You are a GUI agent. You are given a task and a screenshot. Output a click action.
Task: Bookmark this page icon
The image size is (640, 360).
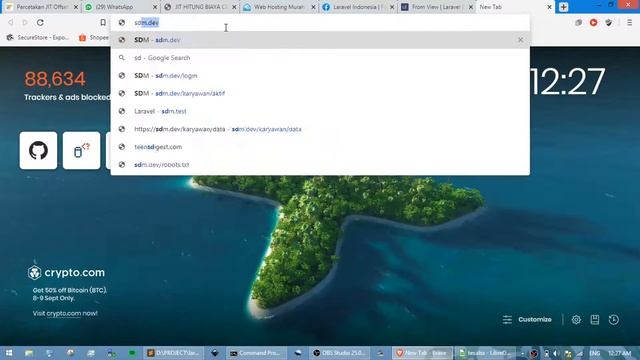[x=103, y=22]
